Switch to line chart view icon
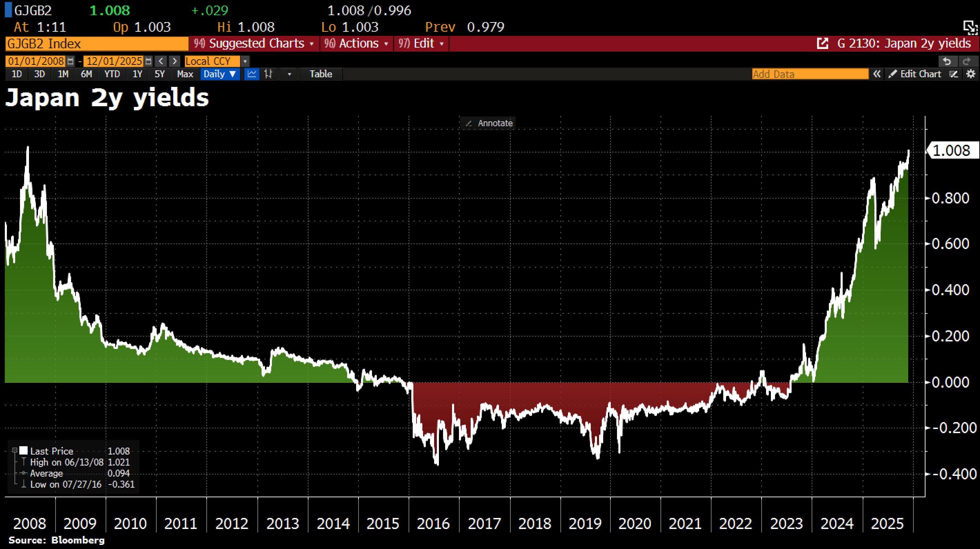This screenshot has height=549, width=980. (x=251, y=74)
